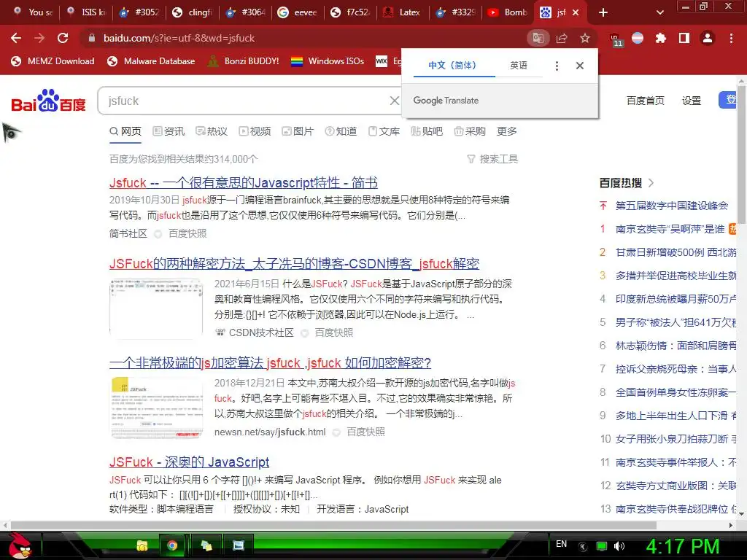
Task: Select 中文（简体）in translate popup
Action: [x=452, y=65]
